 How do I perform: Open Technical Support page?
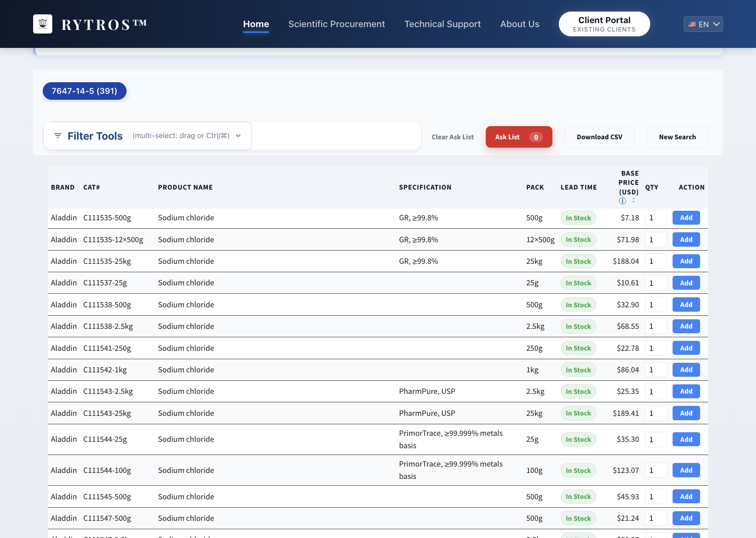pos(442,24)
